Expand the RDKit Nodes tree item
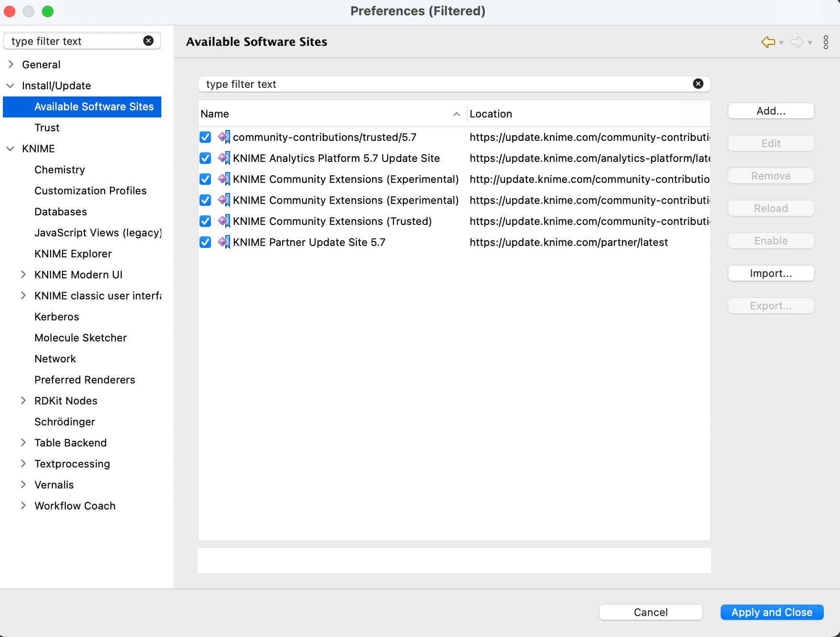 pos(23,401)
